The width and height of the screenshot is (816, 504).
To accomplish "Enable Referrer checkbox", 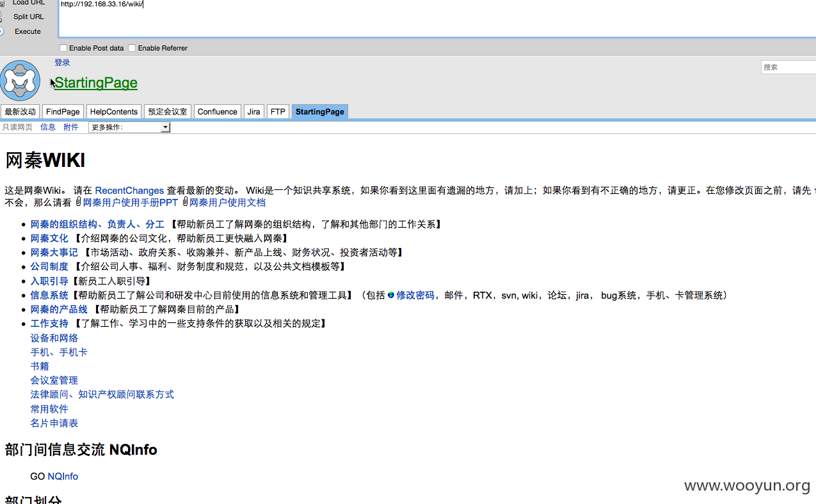I will 132,48.
